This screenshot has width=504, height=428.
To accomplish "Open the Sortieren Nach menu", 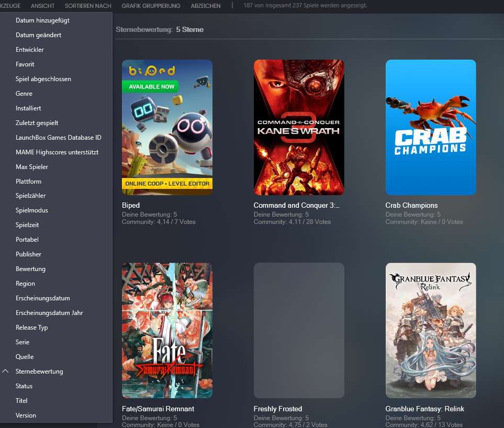I will tap(88, 6).
